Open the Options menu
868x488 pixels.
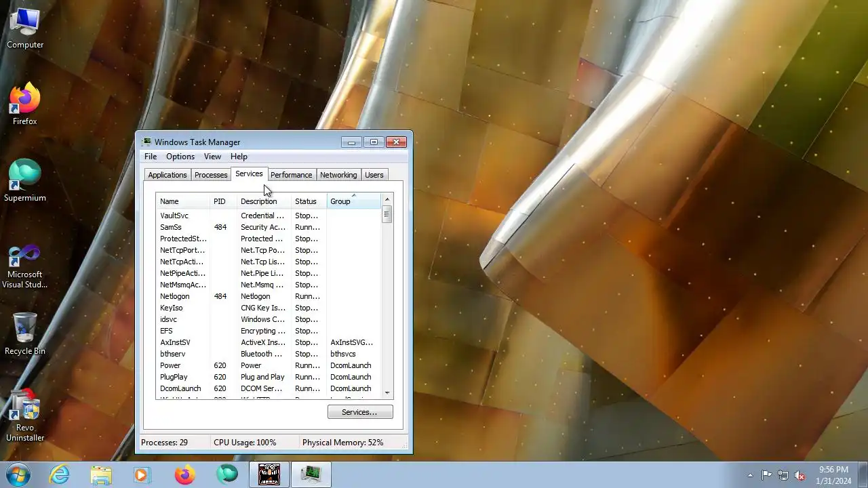coord(180,157)
